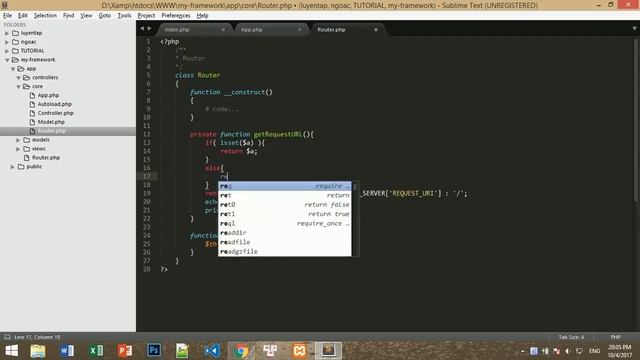Open App.php in the sidebar
Viewport: 640px width, 360px height.
(x=48, y=96)
